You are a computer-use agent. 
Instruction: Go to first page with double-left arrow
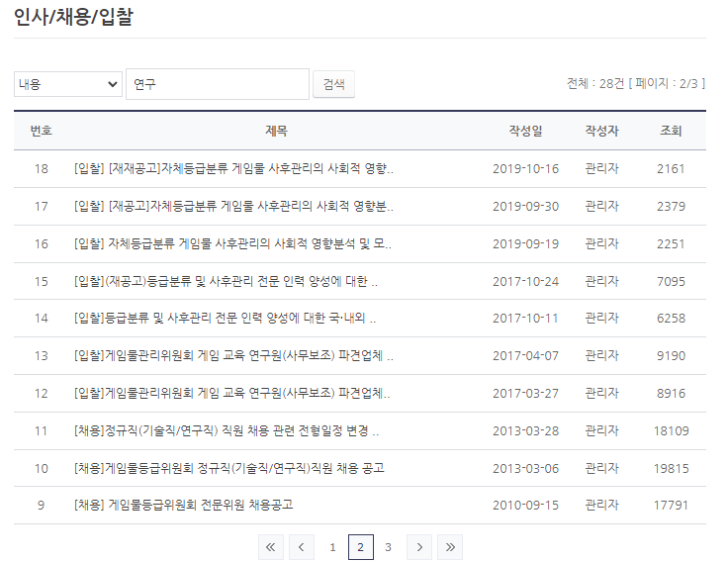click(x=270, y=547)
